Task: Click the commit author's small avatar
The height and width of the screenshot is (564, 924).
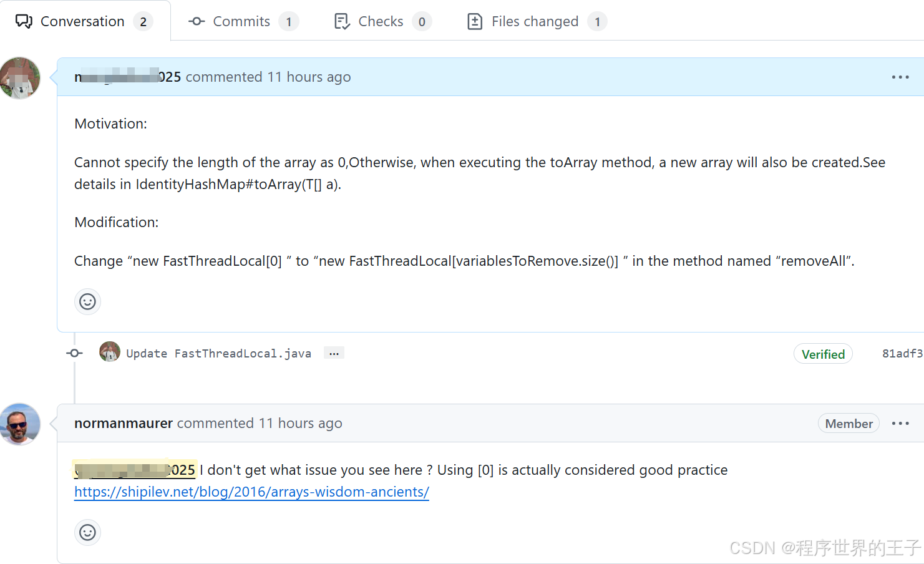Action: (109, 352)
